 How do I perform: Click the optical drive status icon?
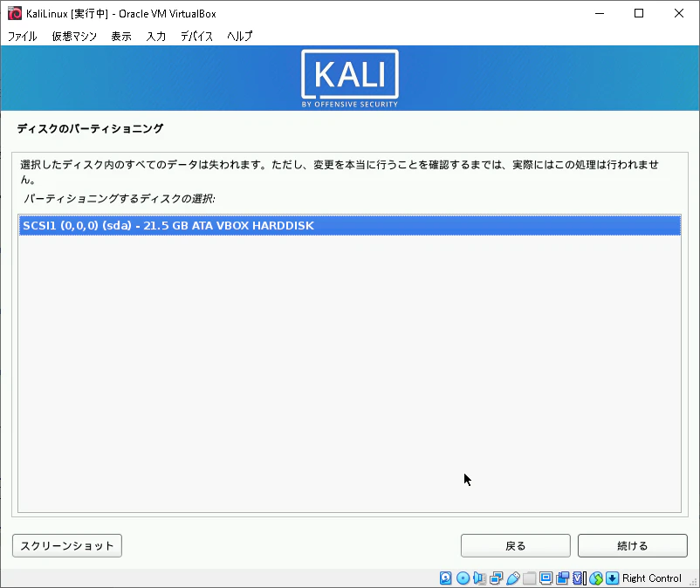coord(463,578)
